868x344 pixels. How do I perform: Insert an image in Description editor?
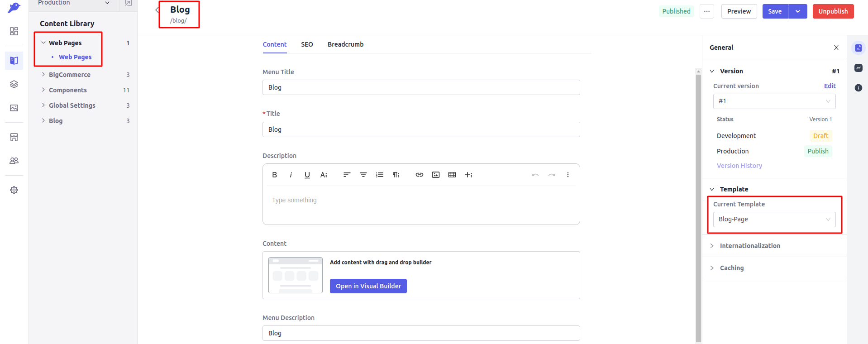tap(436, 175)
